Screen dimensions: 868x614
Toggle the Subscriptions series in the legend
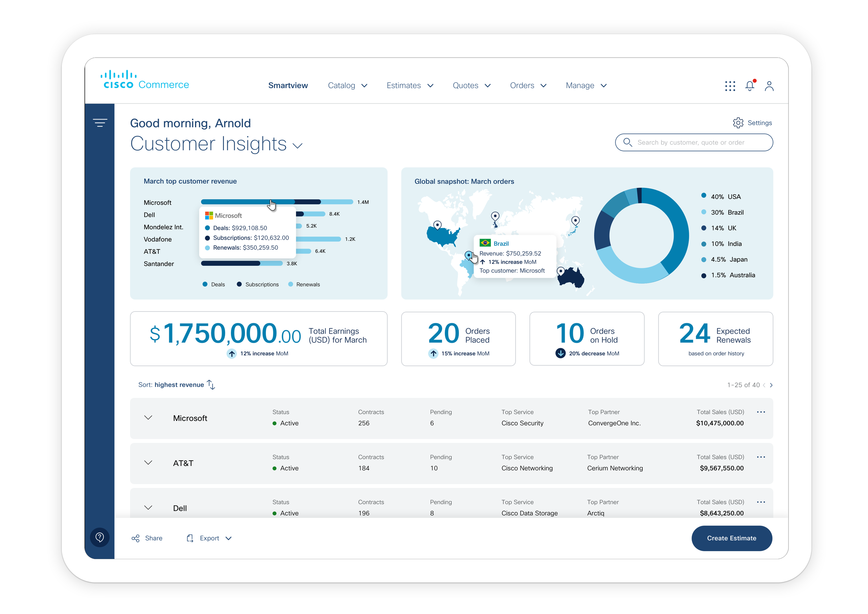pyautogui.click(x=258, y=284)
